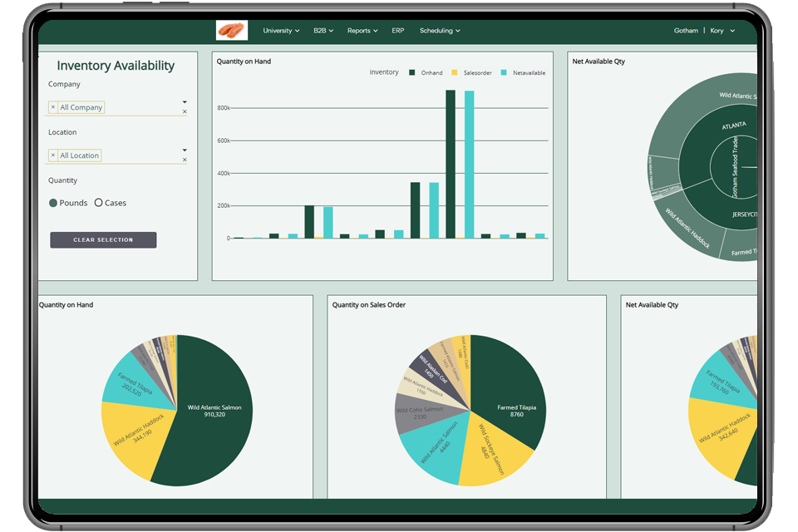This screenshot has width=798, height=532.
Task: Click the JERSEYCITY segment in the sunburst chart
Action: [x=745, y=214]
